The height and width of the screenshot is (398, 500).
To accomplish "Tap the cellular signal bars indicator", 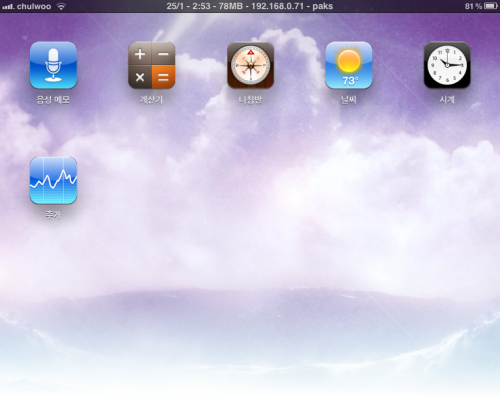I will tap(8, 6).
